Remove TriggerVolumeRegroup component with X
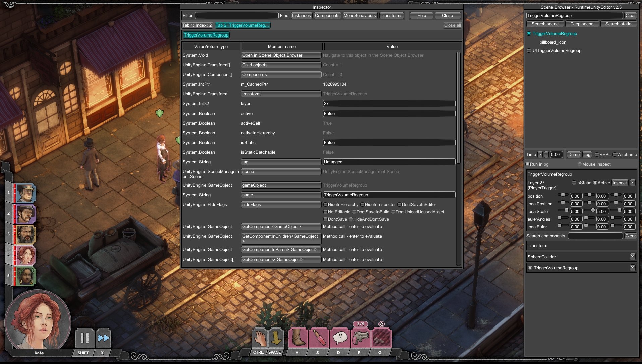 (632, 268)
